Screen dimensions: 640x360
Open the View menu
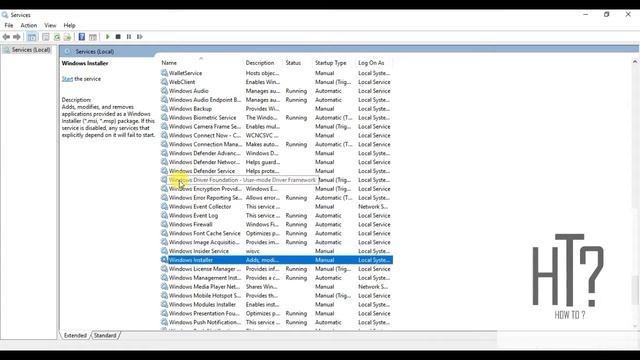50,25
